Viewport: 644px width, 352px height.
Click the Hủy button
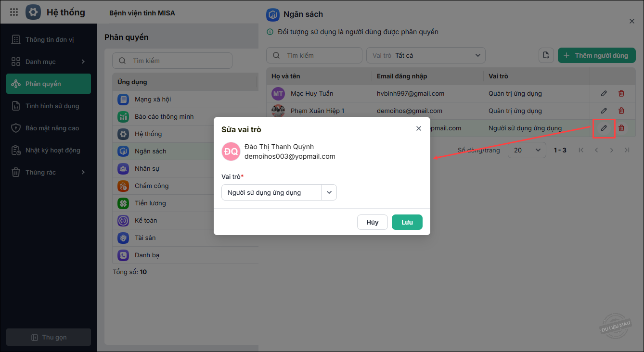(x=372, y=222)
